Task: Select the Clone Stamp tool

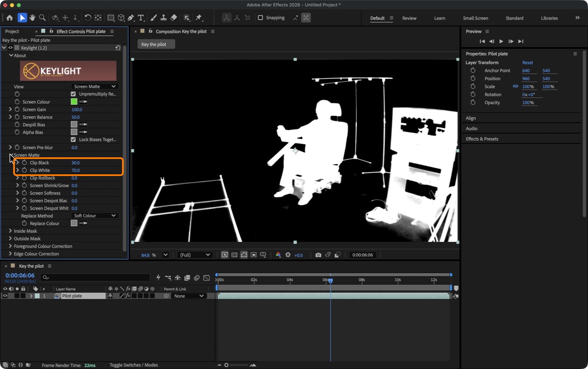Action: (163, 18)
